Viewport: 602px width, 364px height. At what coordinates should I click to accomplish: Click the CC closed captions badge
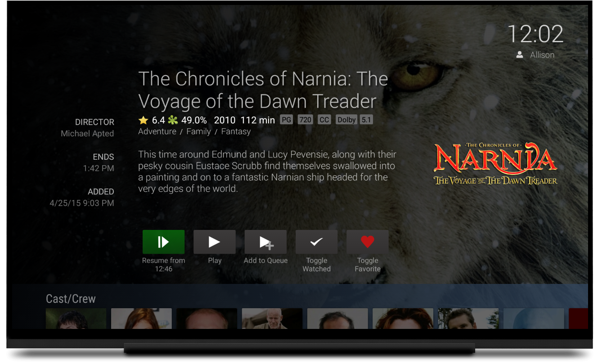coord(324,120)
